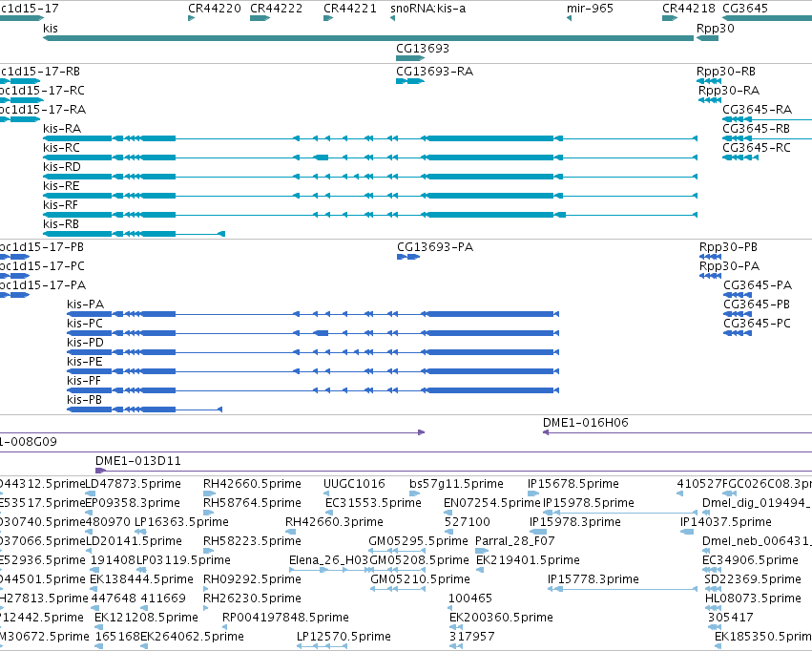Click the Elena_26_H03 EST label

pos(329,560)
